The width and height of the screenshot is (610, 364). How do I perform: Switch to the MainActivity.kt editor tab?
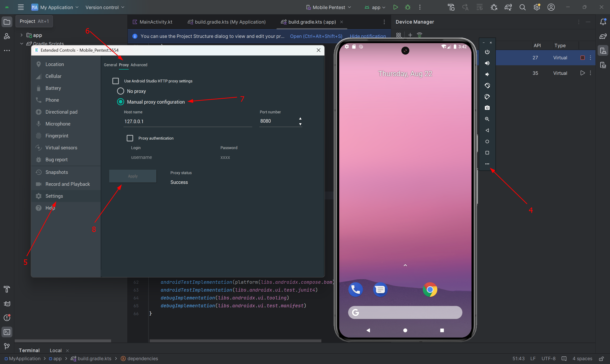(156, 22)
